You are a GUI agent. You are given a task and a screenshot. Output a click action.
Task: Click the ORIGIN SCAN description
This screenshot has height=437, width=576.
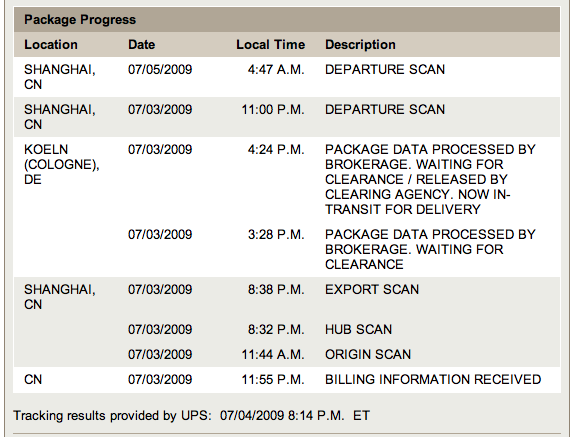coord(368,354)
